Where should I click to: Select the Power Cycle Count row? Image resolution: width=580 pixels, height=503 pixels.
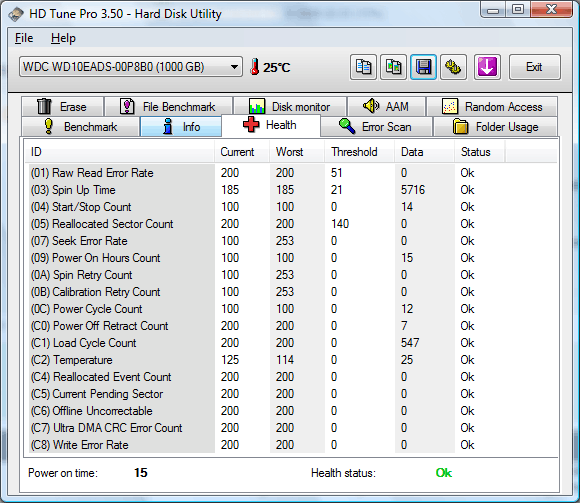tap(291, 309)
